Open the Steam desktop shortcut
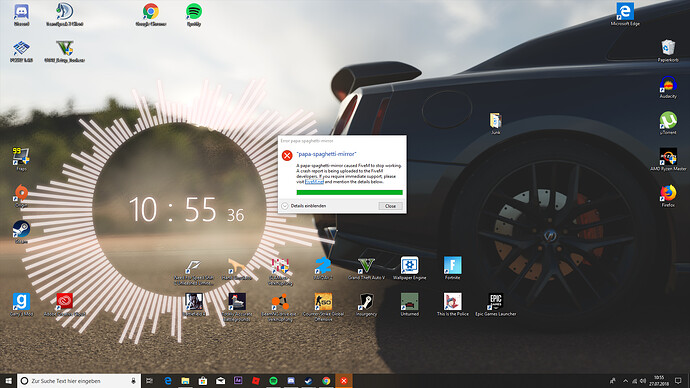The image size is (690, 388). [21, 232]
